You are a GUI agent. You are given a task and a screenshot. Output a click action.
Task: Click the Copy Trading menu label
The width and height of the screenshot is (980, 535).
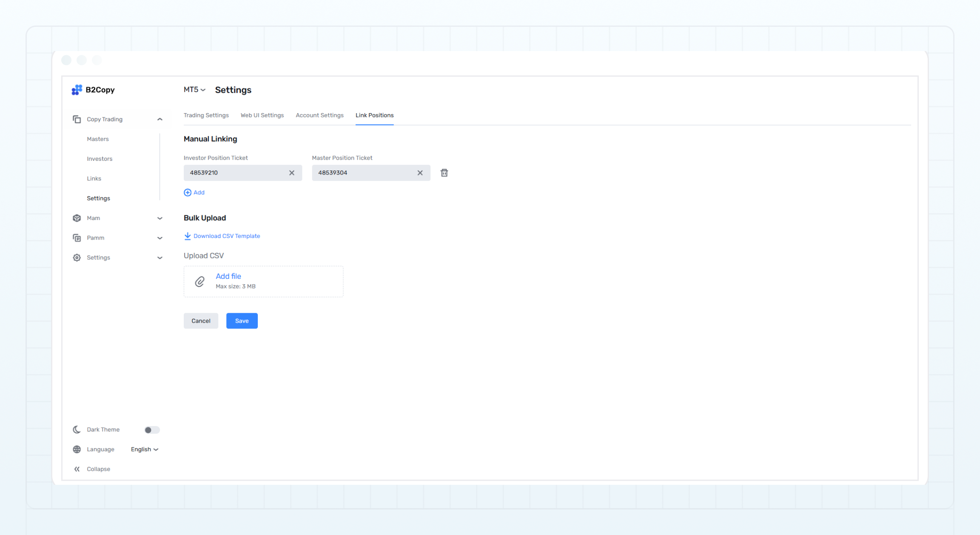click(105, 119)
